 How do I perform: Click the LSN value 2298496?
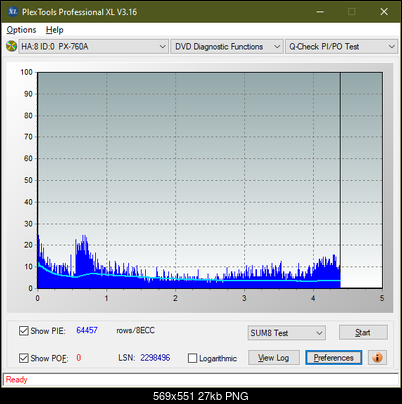click(x=155, y=358)
